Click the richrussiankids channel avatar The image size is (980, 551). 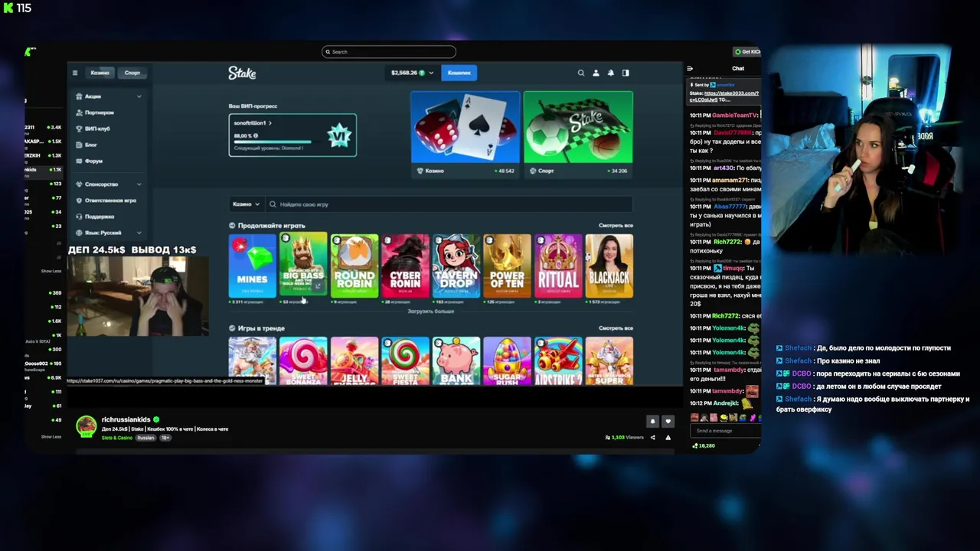click(x=87, y=426)
